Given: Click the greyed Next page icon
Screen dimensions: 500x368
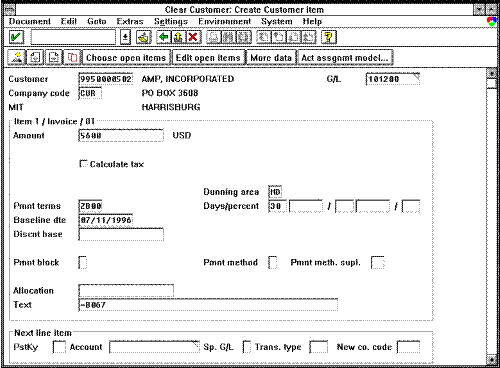Looking at the screenshot, I should (293, 37).
